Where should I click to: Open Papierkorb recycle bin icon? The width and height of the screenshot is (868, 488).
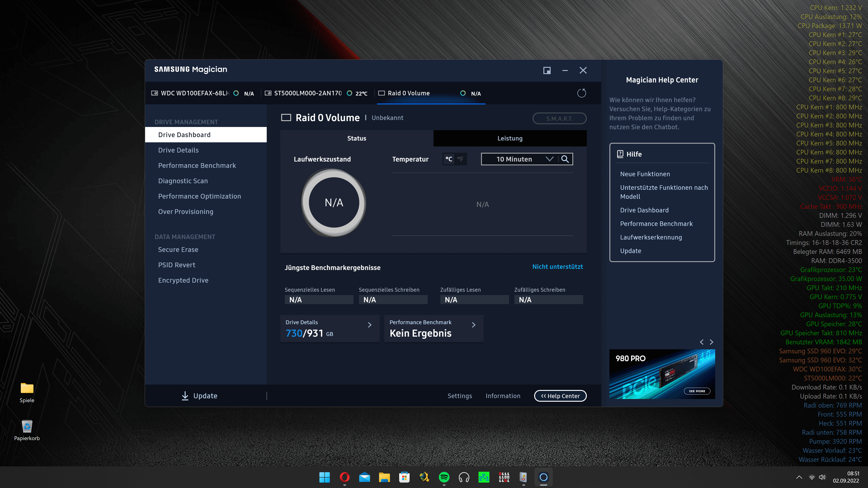click(x=27, y=430)
